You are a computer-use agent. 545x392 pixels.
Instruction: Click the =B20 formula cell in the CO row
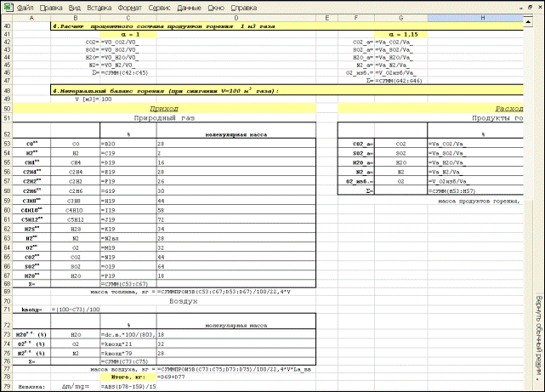tap(128, 144)
